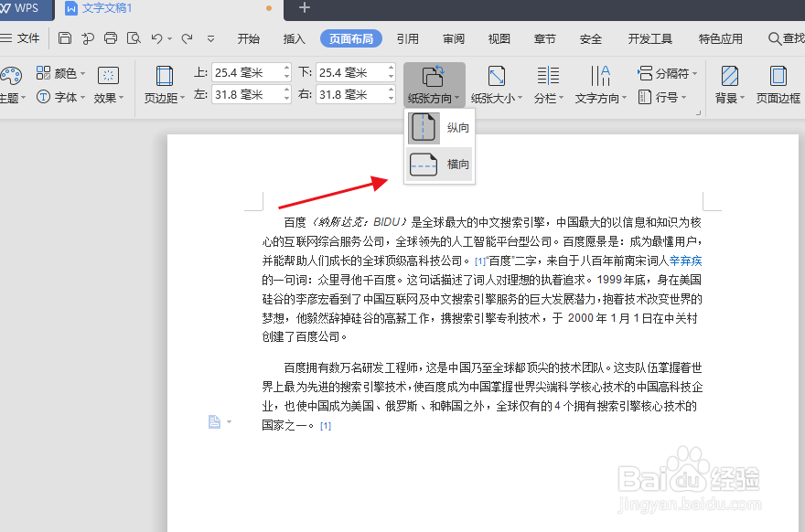
Task: Switch to the 插入 tab
Action: [294, 39]
